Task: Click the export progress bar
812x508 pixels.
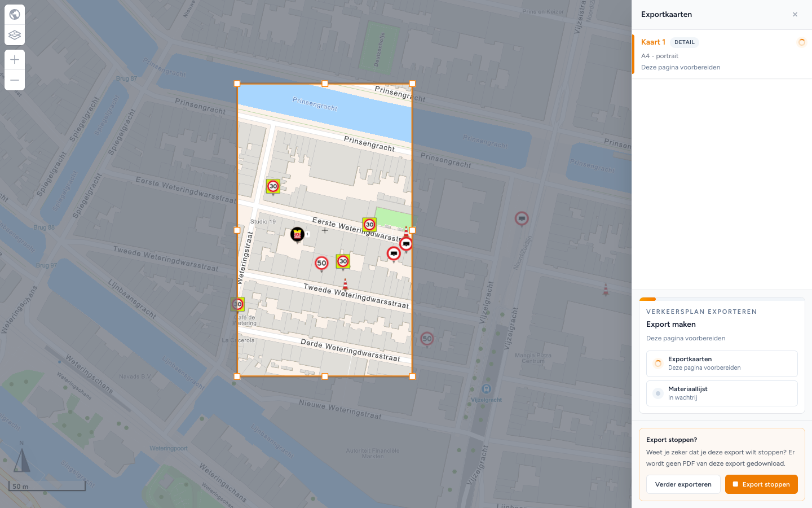Action: click(x=722, y=299)
